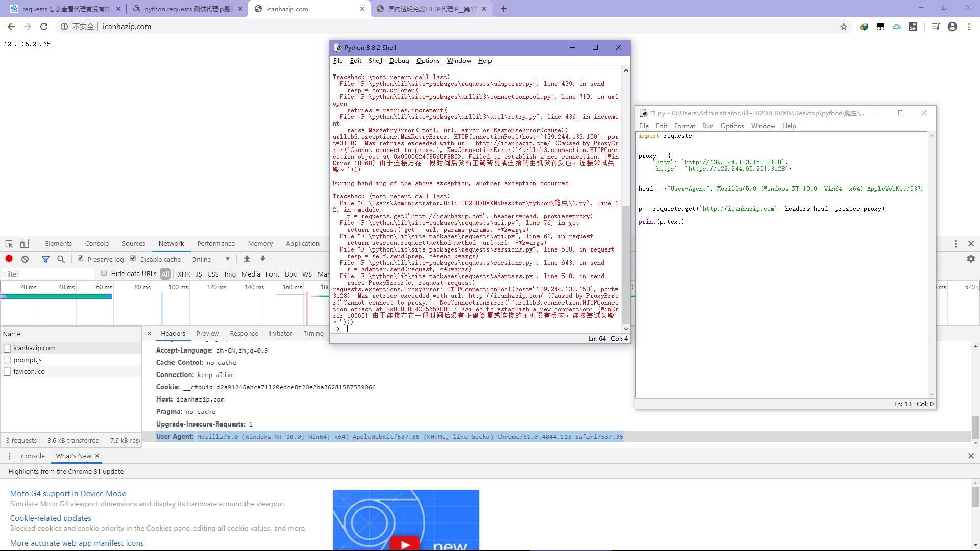Select the Headers panel tab
This screenshot has height=551, width=980.
click(x=173, y=333)
